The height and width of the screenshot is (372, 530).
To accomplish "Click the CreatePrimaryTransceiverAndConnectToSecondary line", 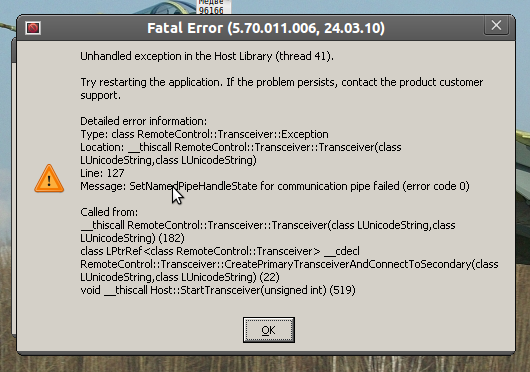I will coord(289,264).
